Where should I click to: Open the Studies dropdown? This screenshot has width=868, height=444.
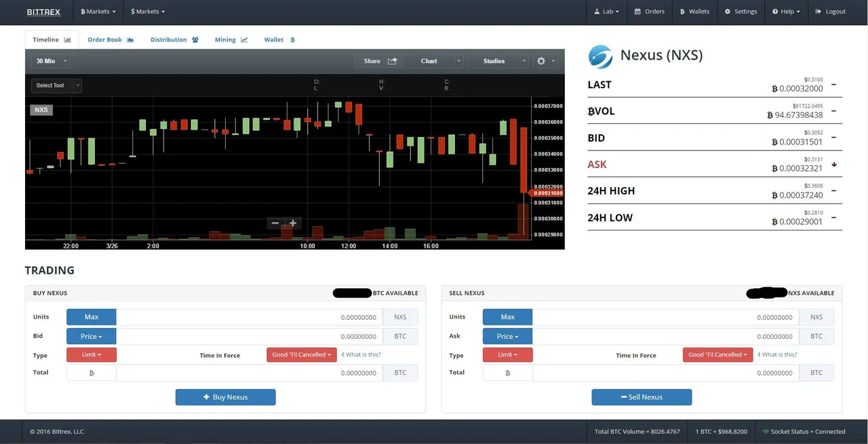[498, 61]
